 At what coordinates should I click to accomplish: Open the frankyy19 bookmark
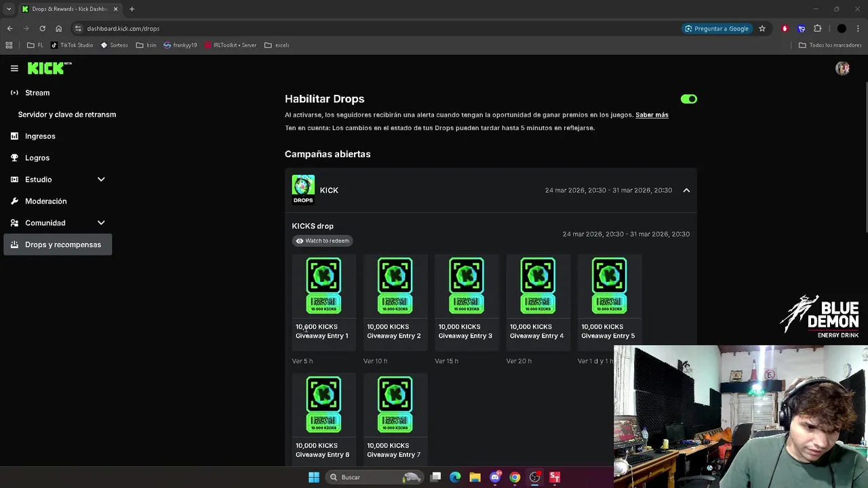180,45
